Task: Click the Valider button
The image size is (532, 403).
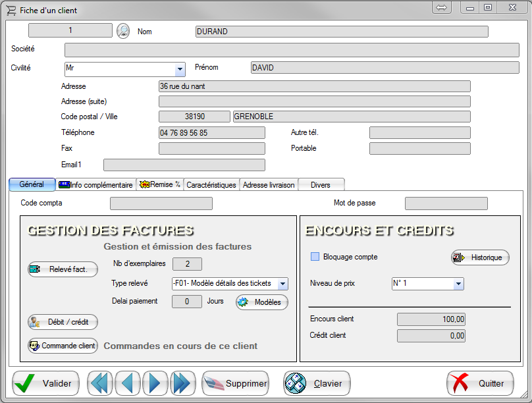Action: click(45, 383)
